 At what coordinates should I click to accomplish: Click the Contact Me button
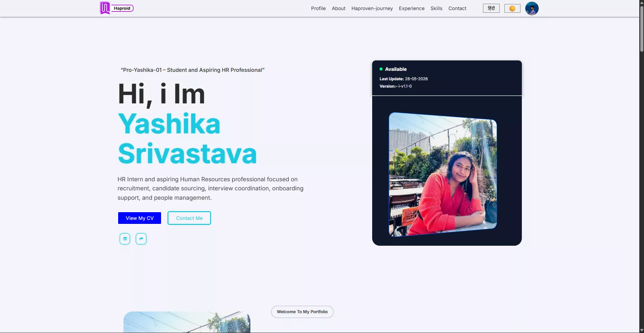tap(189, 218)
